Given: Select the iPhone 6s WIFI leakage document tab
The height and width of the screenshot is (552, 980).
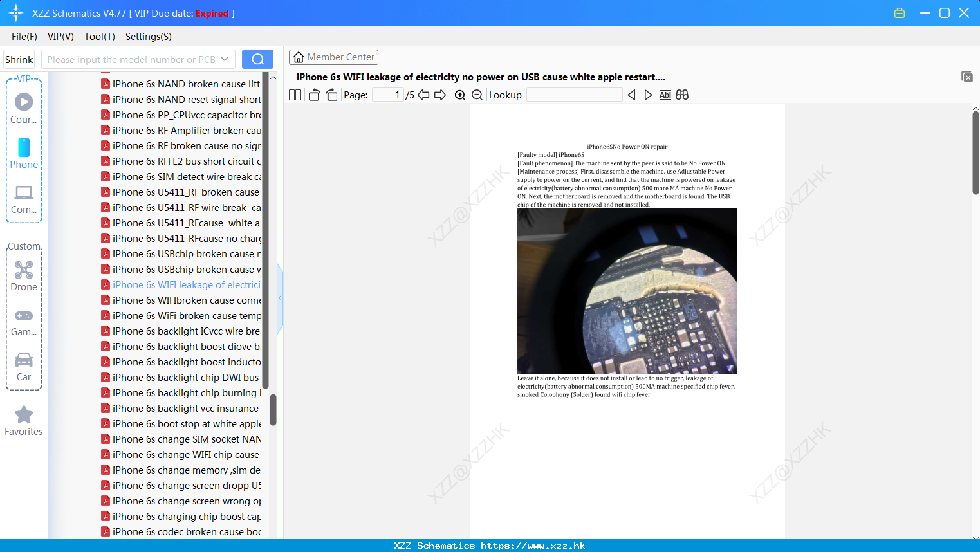Looking at the screenshot, I should coord(481,77).
